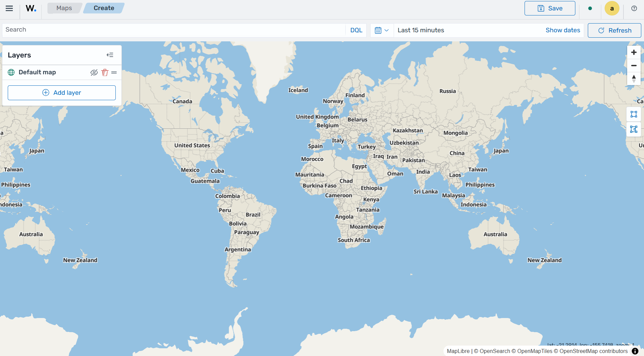Open the MapLibre attribution link
The image size is (644, 356).
[x=458, y=351]
